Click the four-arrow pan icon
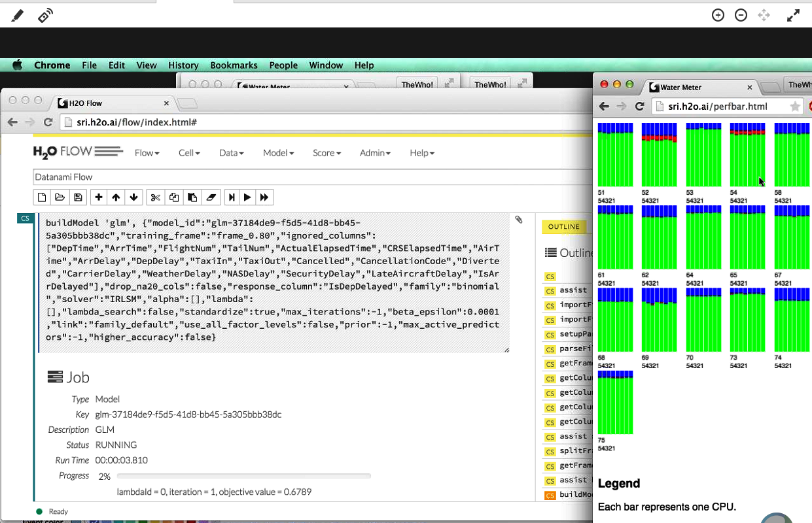The image size is (812, 523). point(764,15)
